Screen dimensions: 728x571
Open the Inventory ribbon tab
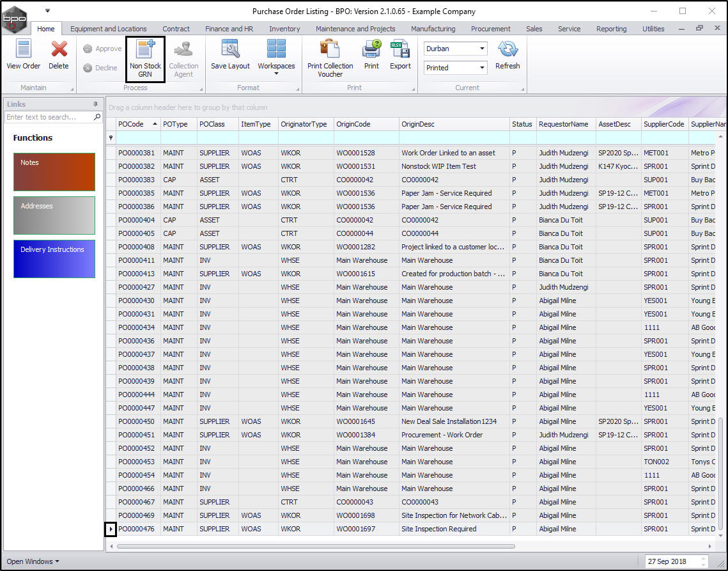tap(284, 29)
